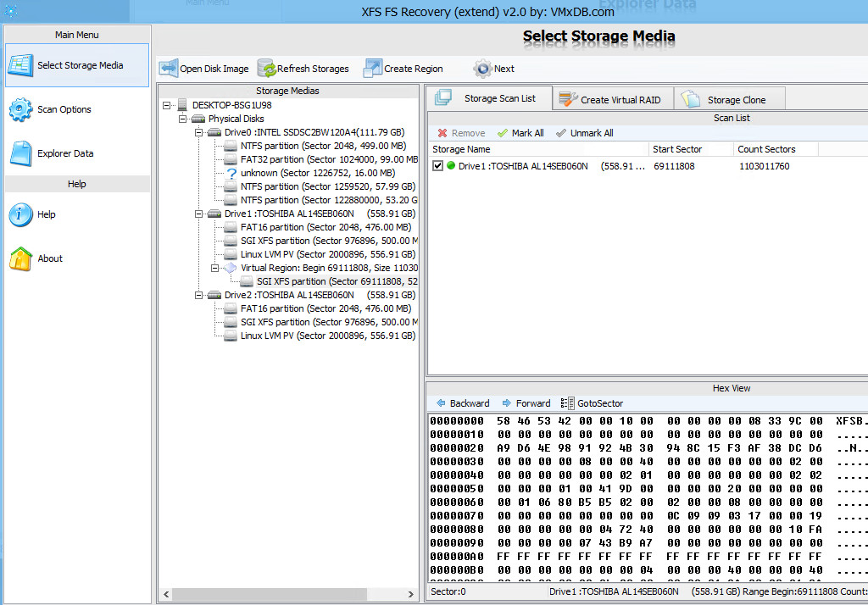Image resolution: width=868 pixels, height=605 pixels.
Task: Select FAT32 partition Sector 1024000
Action: tap(329, 159)
